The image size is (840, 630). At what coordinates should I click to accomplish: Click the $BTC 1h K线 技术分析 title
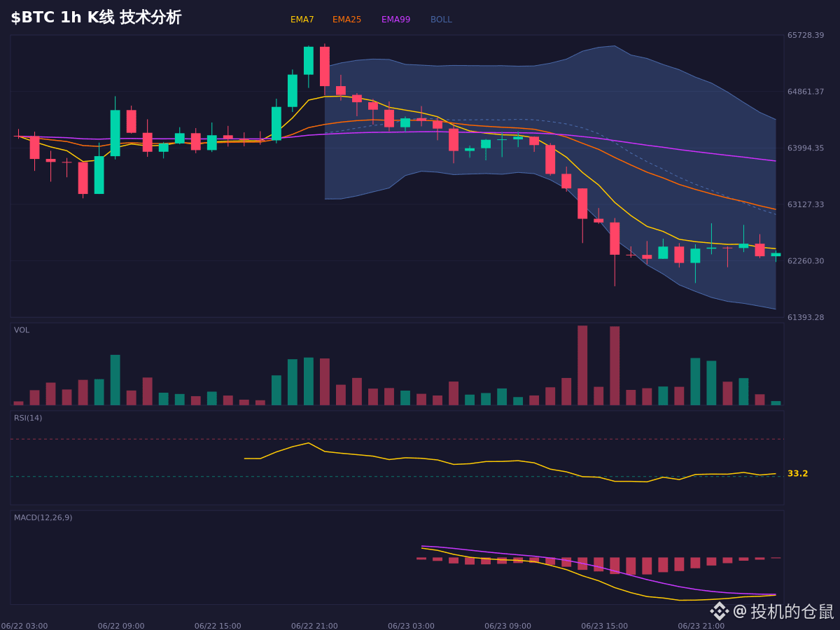pos(96,17)
